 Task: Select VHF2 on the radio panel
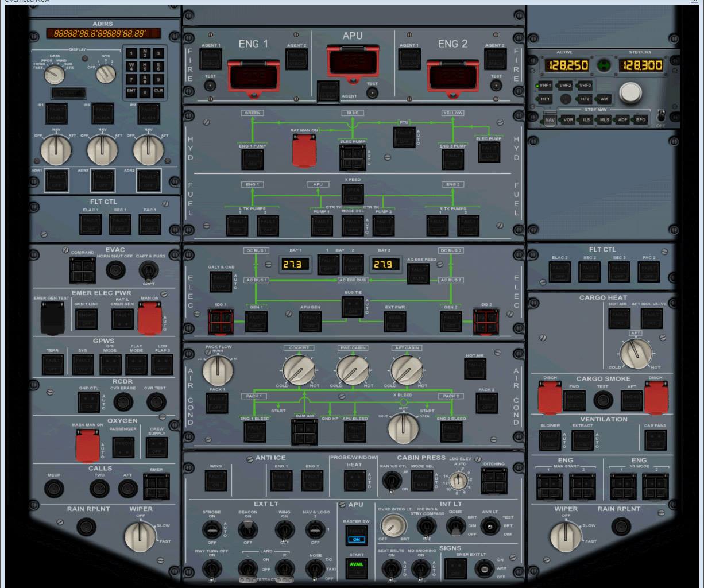[x=565, y=86]
